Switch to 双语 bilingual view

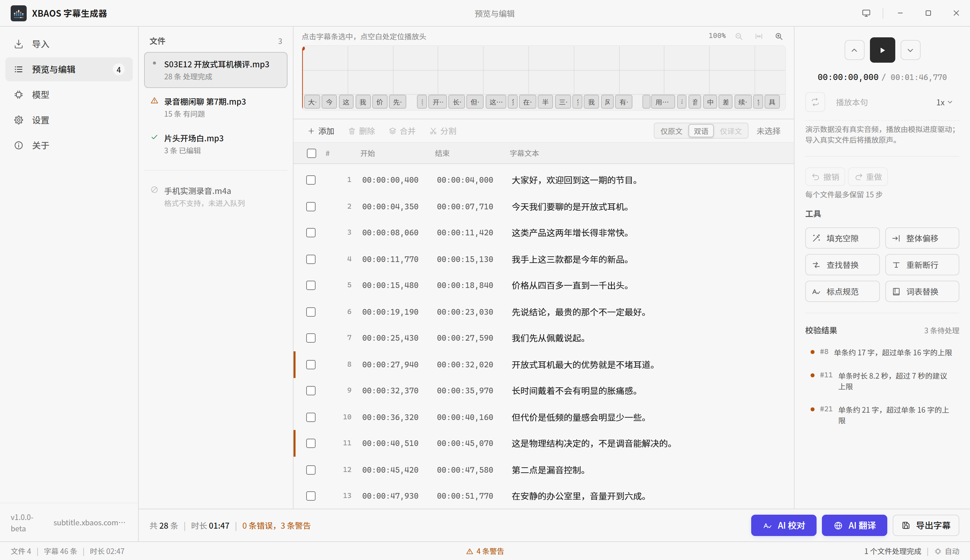tap(701, 131)
